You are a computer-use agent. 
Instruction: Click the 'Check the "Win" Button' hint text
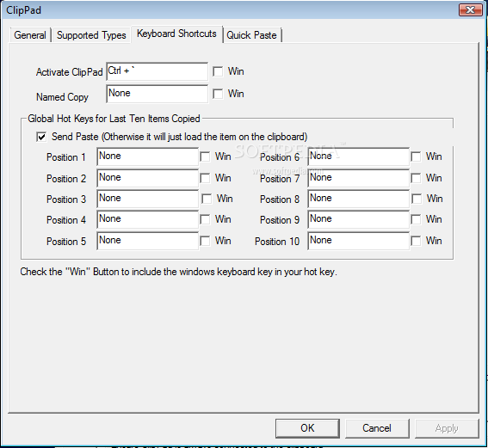(178, 272)
